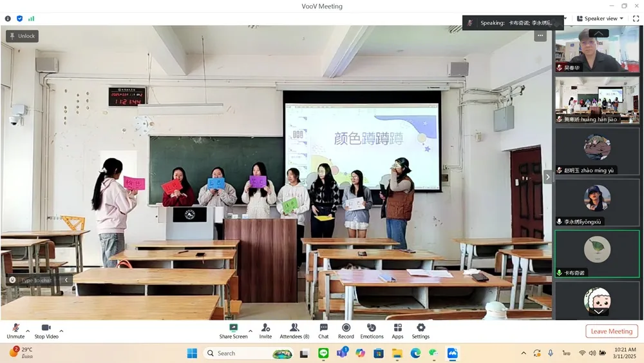Show hidden tray icons chevron
644x363 pixels.
click(x=524, y=353)
